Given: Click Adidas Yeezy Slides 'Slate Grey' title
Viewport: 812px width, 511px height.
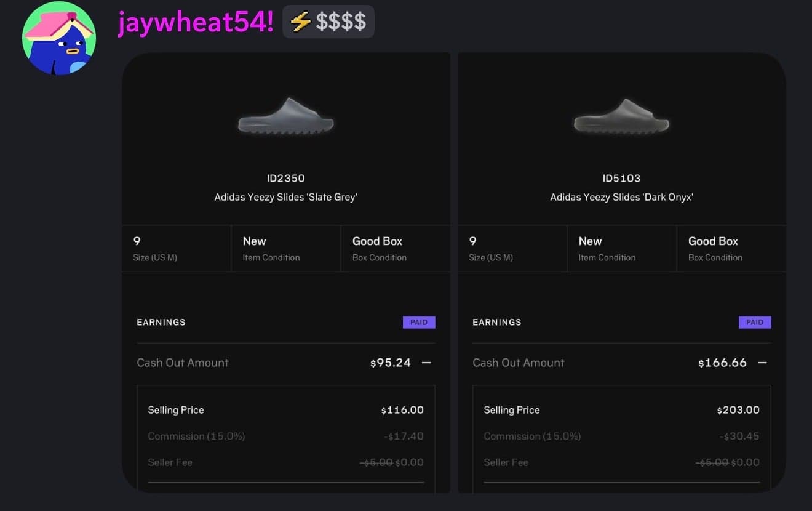Looking at the screenshot, I should coord(285,198).
